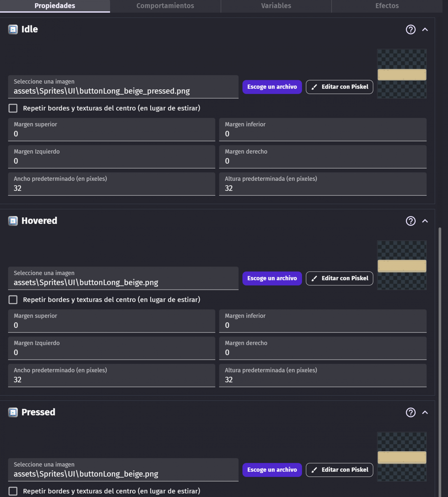Open help for the Pressed section
Viewport: 448px width, 497px height.
tap(411, 412)
